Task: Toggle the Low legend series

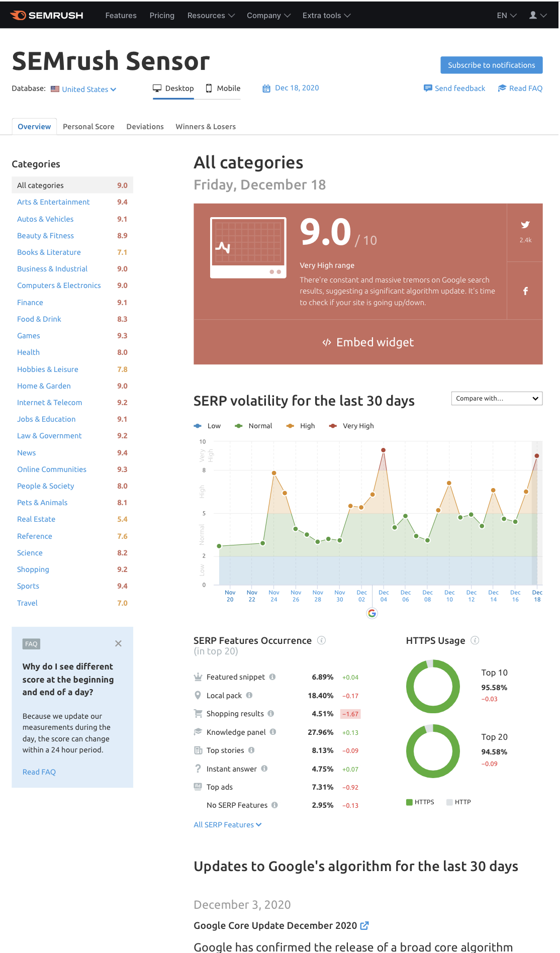Action: [x=207, y=426]
